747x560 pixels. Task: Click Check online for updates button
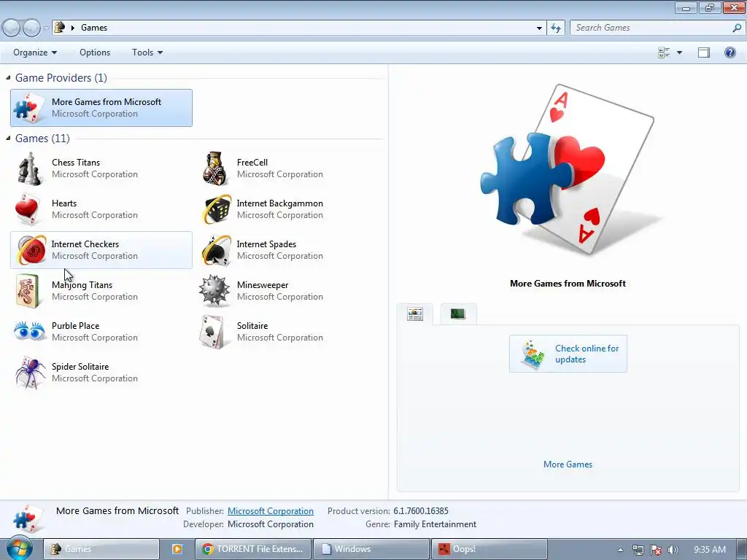568,354
